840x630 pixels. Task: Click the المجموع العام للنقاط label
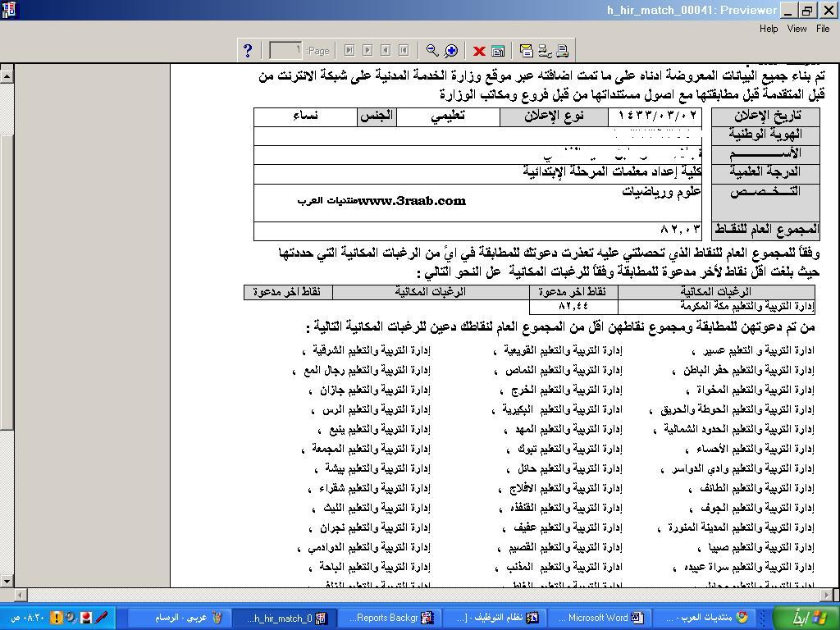click(766, 230)
